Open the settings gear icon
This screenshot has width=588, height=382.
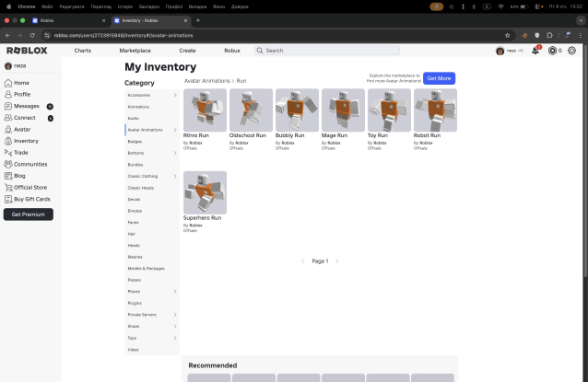pos(572,51)
